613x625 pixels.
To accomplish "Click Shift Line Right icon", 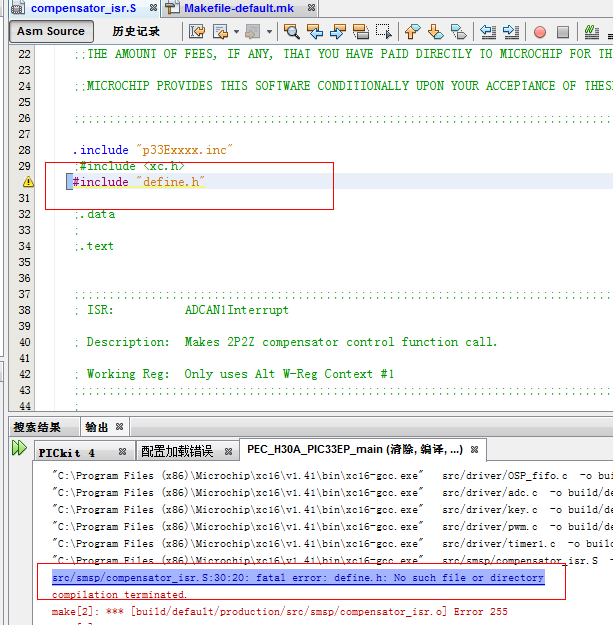I will pos(511,31).
